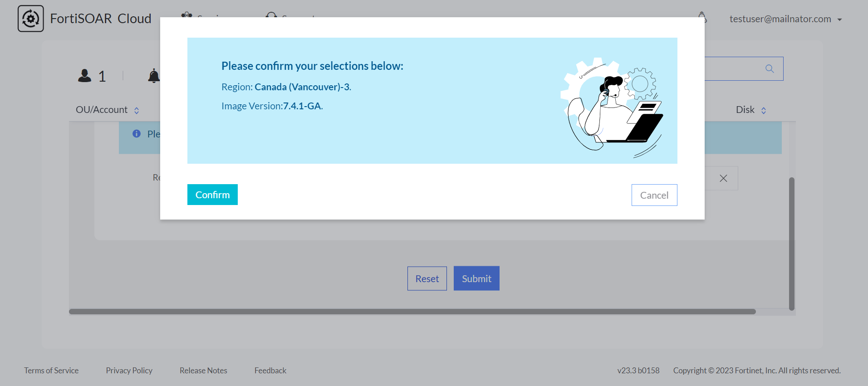868x386 pixels.
Task: Click the Reset button
Action: (427, 279)
